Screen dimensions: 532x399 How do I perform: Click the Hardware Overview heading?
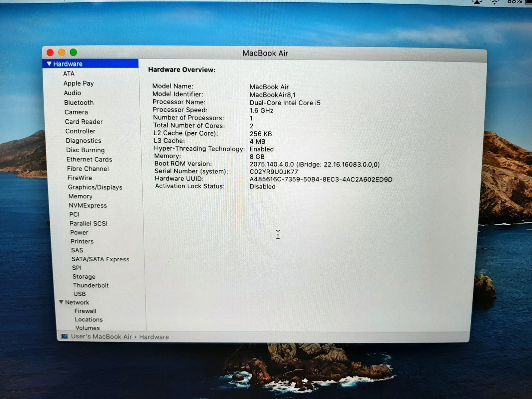click(182, 70)
